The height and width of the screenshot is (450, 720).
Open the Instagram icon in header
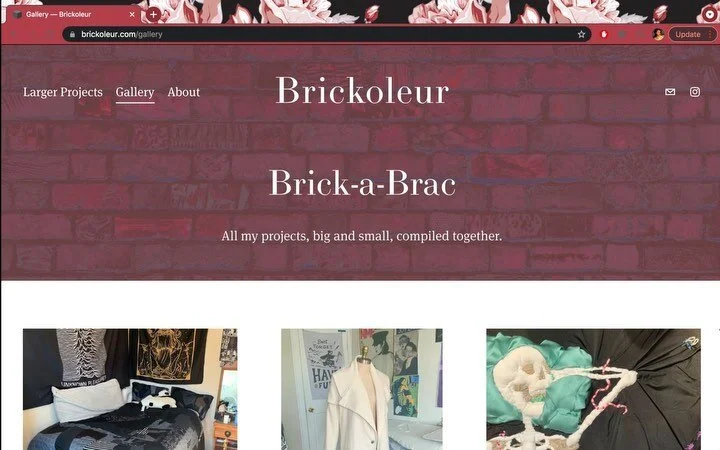pos(695,92)
